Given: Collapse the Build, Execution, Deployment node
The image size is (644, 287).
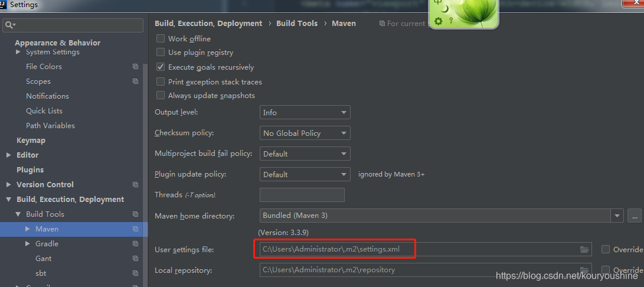Looking at the screenshot, I should pyautogui.click(x=9, y=200).
